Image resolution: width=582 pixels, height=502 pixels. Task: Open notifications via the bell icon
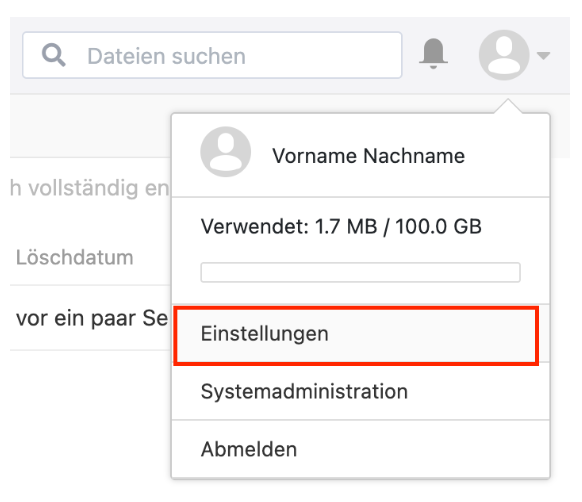433,54
